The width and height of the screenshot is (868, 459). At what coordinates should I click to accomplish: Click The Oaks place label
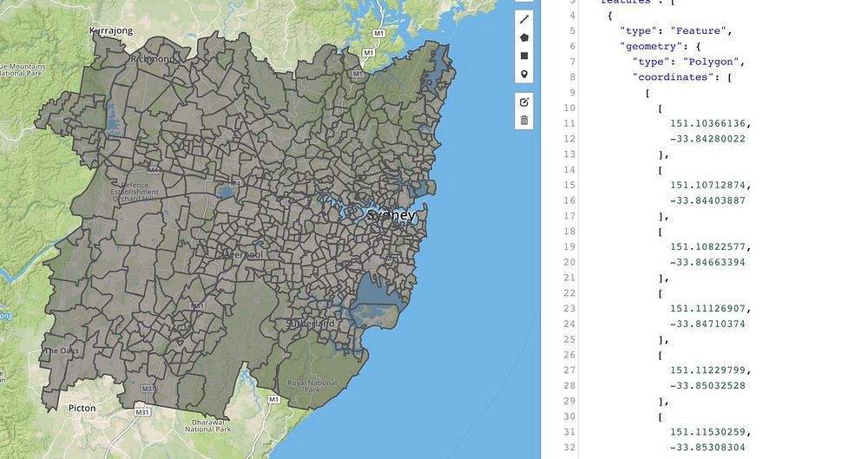pos(62,351)
